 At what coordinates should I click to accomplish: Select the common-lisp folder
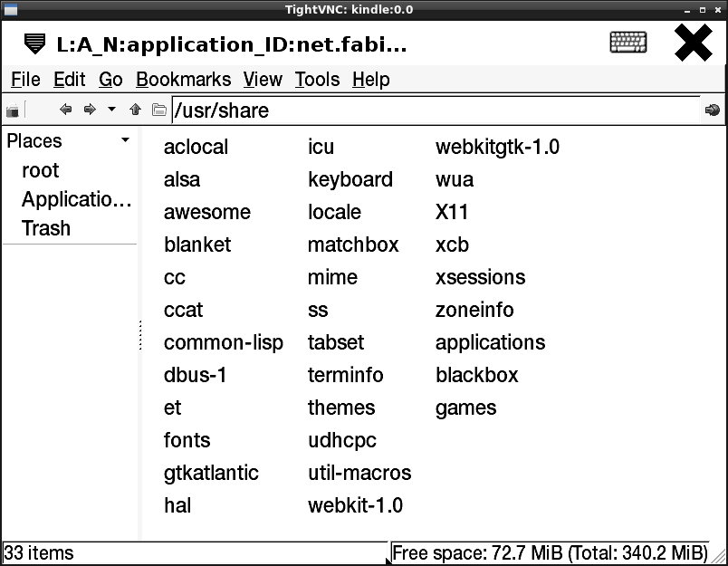pos(224,343)
